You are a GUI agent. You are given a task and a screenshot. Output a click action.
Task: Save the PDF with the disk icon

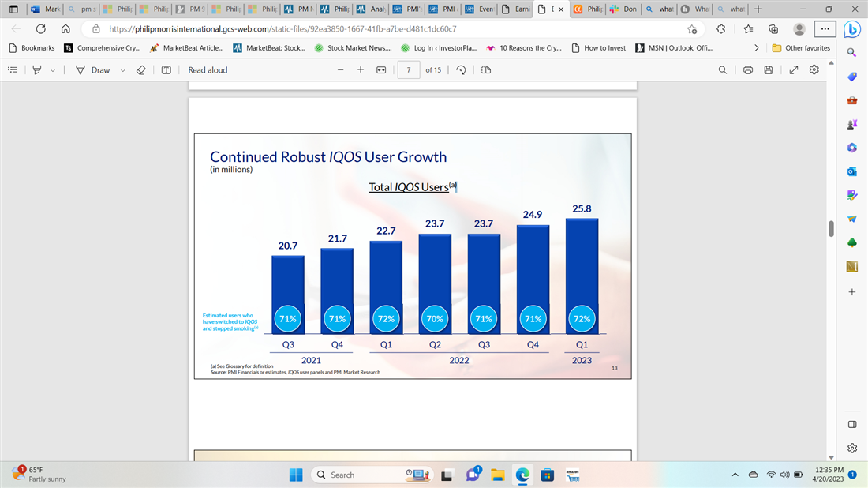coord(769,69)
